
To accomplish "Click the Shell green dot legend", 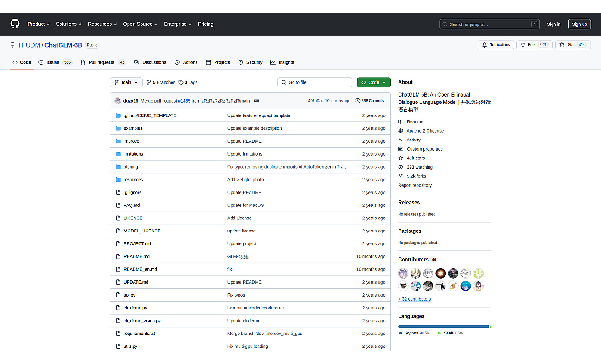I will pyautogui.click(x=439, y=333).
